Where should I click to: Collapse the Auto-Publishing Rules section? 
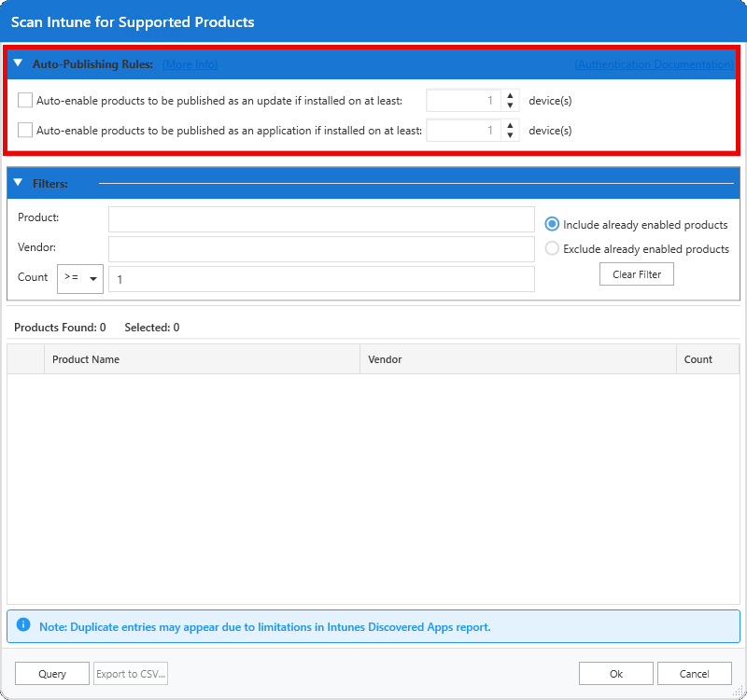(18, 63)
